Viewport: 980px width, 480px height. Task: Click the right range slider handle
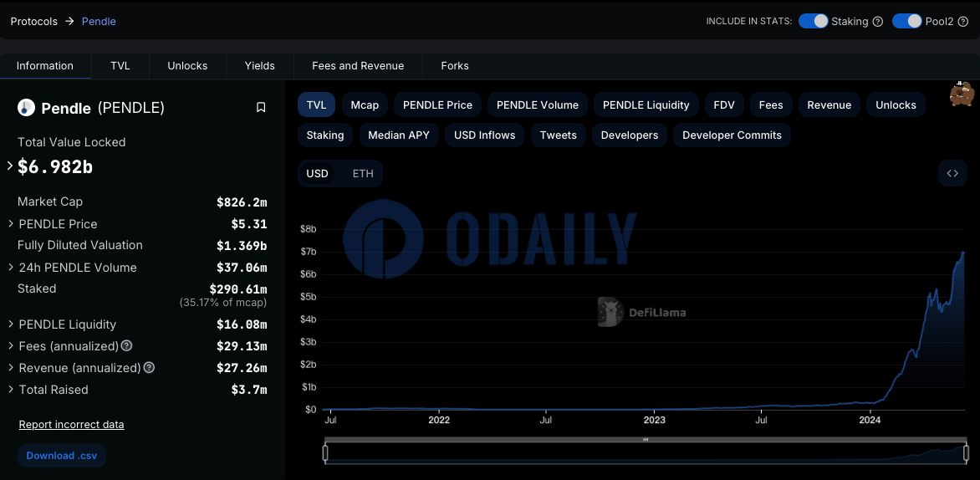(966, 453)
